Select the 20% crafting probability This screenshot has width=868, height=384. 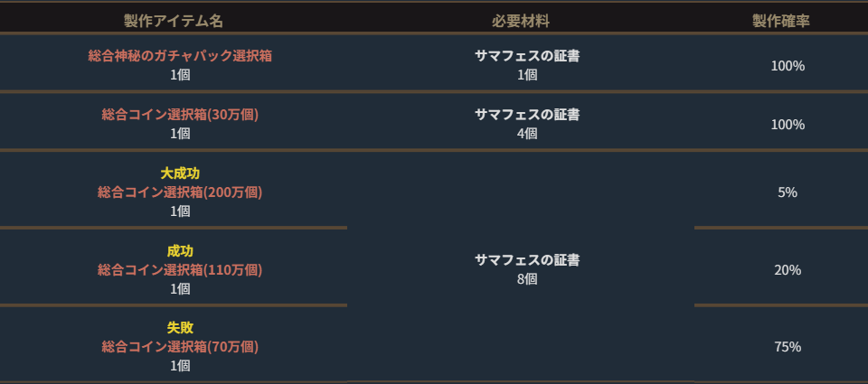click(788, 270)
